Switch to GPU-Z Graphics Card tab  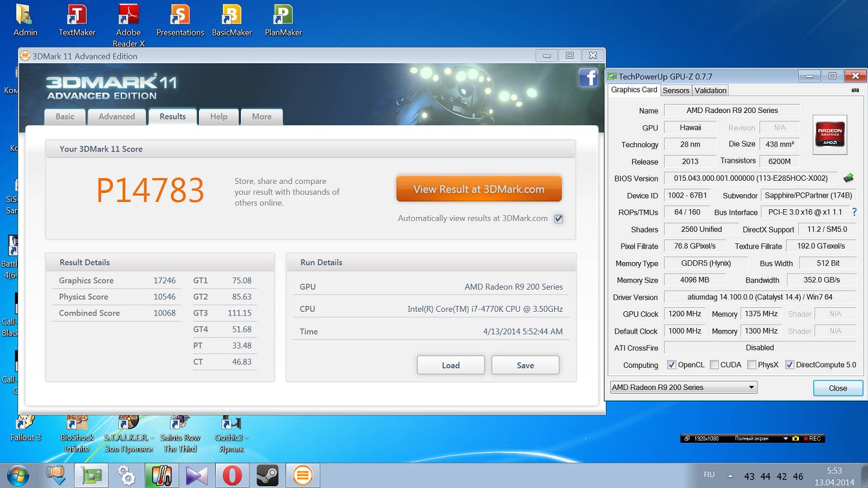point(634,90)
